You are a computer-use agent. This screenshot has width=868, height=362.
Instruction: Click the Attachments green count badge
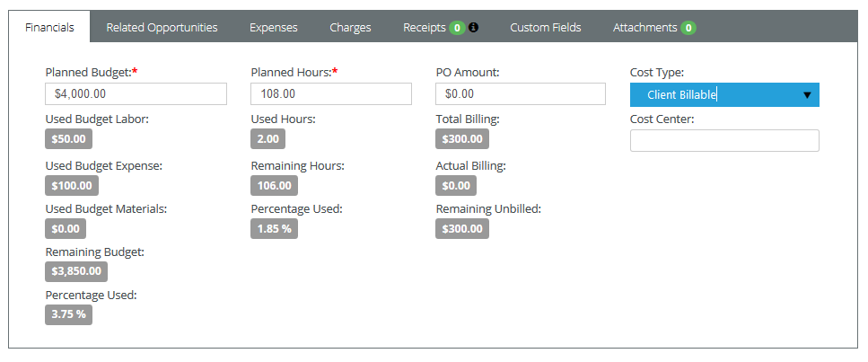pyautogui.click(x=688, y=28)
